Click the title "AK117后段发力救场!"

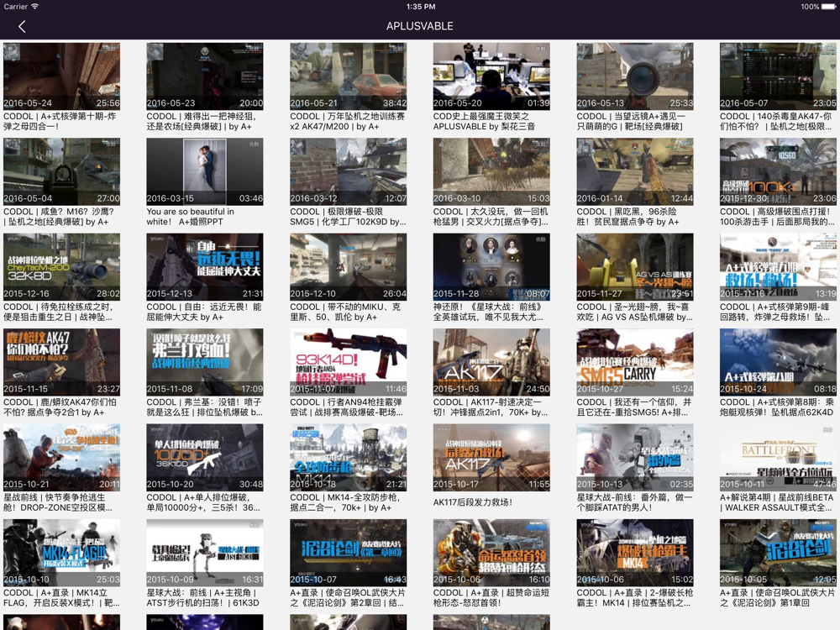(x=472, y=502)
